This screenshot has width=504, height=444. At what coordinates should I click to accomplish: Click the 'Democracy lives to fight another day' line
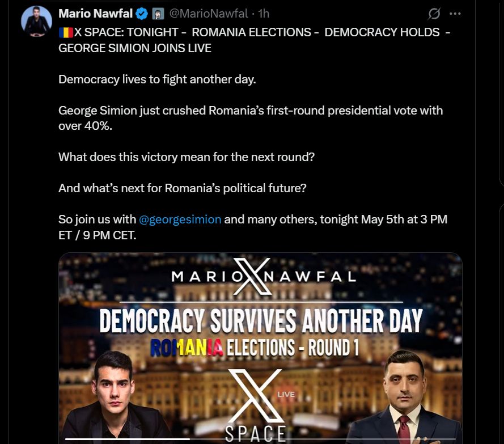pos(157,79)
